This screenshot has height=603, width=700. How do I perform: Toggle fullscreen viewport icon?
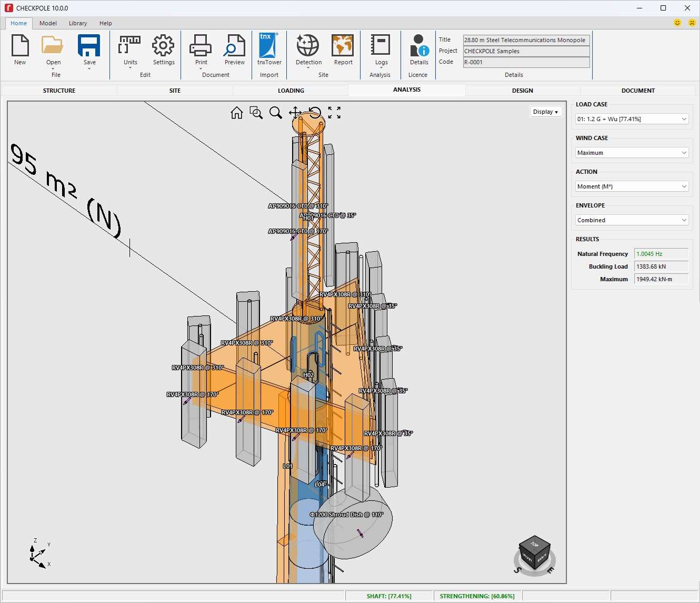pyautogui.click(x=334, y=113)
